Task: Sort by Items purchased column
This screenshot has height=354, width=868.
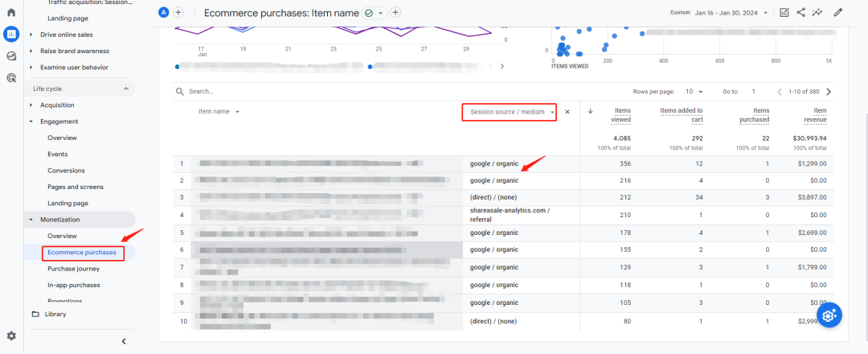Action: 755,115
